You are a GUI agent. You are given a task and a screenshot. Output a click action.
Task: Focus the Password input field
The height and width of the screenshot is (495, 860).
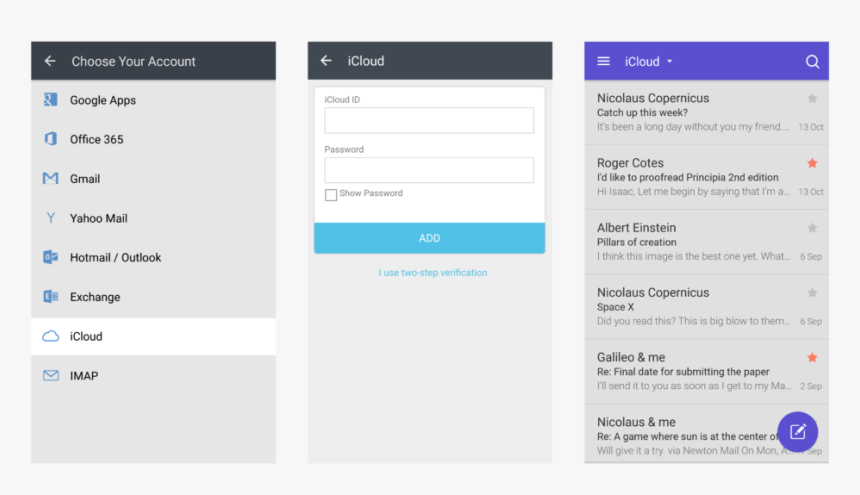[x=429, y=170]
